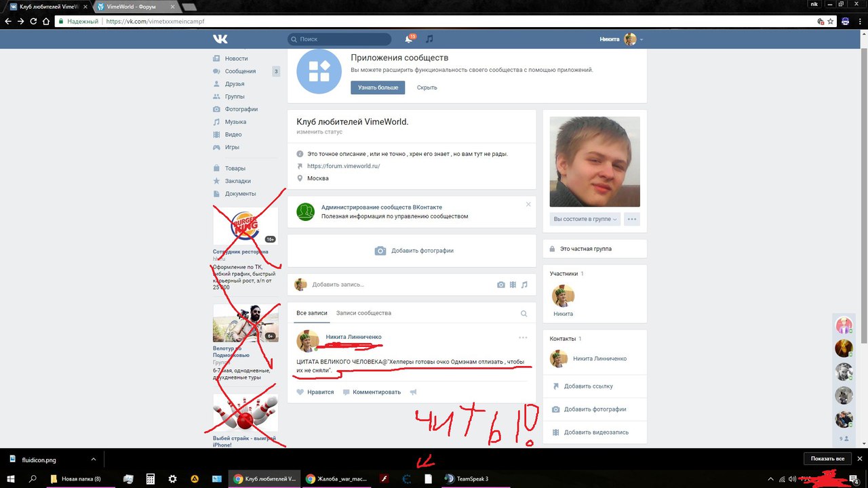Click the Москва location text
Screen dimensions: 868x488
tap(318, 178)
